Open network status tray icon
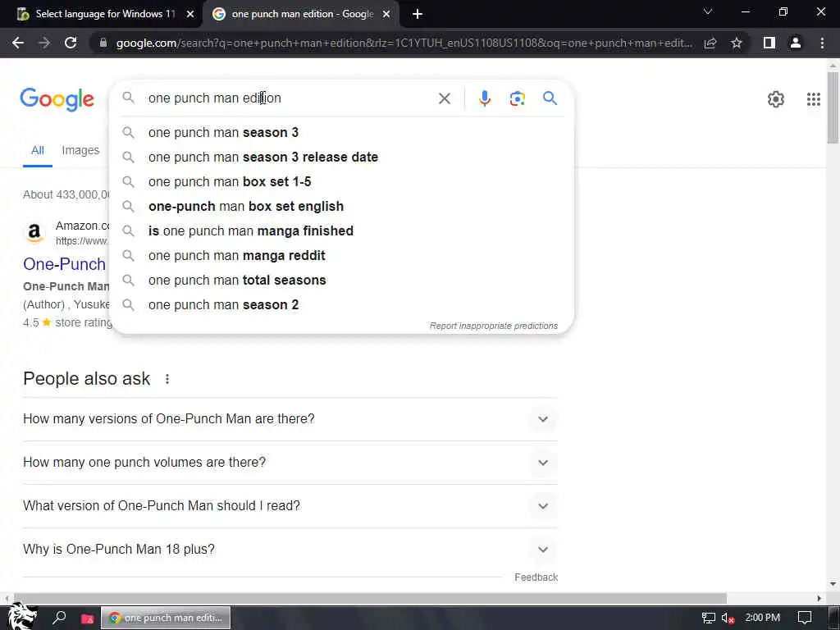Screen dimensions: 840x630 [708, 619]
